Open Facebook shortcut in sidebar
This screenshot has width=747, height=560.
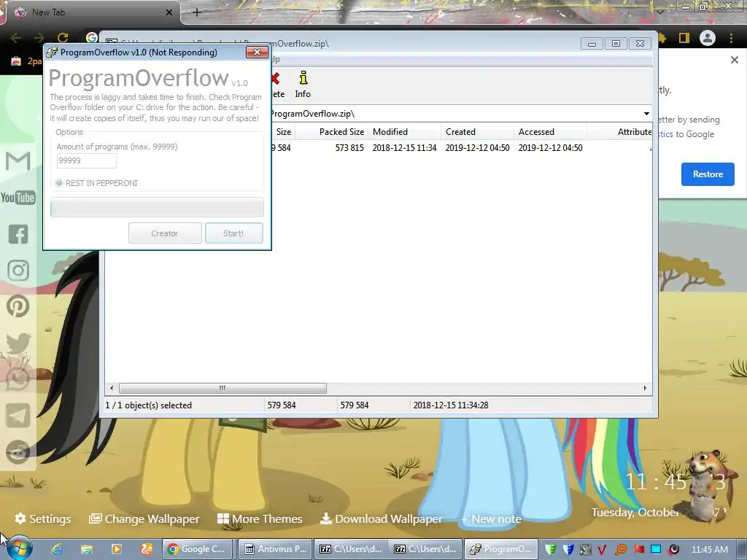point(18,234)
